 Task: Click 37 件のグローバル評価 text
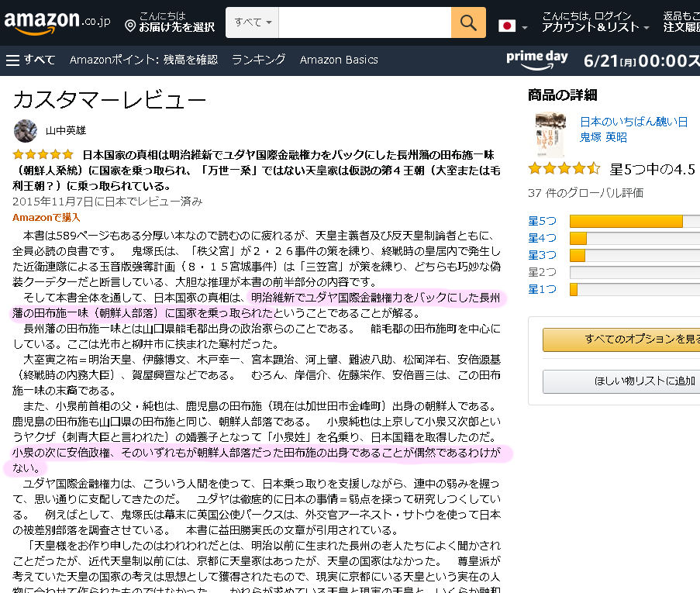pos(585,193)
